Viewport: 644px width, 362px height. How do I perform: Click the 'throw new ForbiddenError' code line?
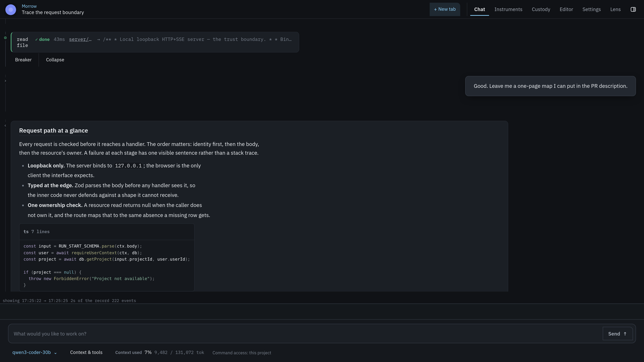point(91,279)
